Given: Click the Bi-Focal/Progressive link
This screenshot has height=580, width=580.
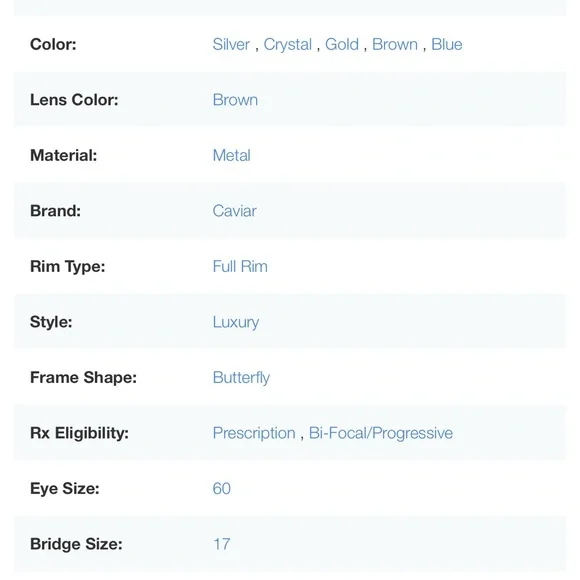Looking at the screenshot, I should coord(381,434).
